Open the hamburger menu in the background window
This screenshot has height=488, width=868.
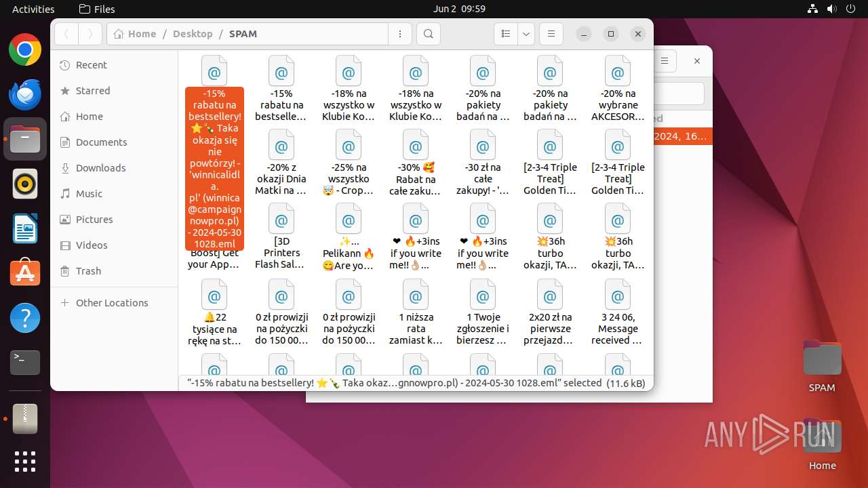[x=665, y=61]
